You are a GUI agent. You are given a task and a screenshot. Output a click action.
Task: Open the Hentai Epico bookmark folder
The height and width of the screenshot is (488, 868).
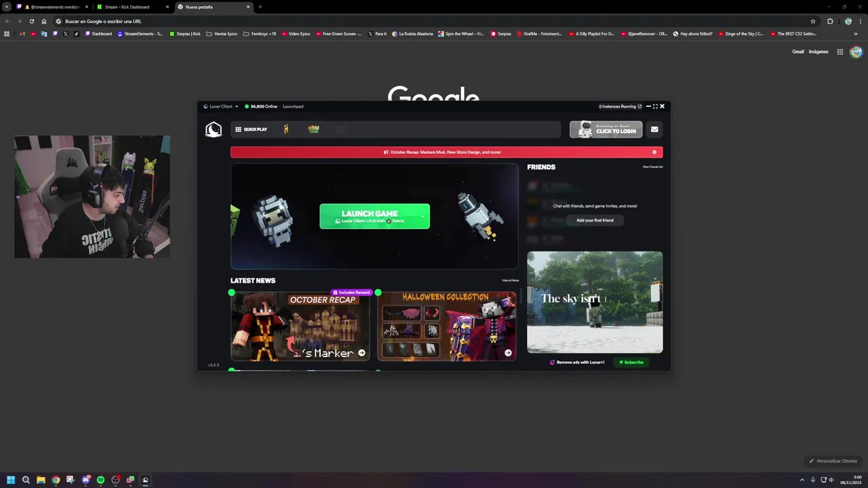tap(222, 34)
